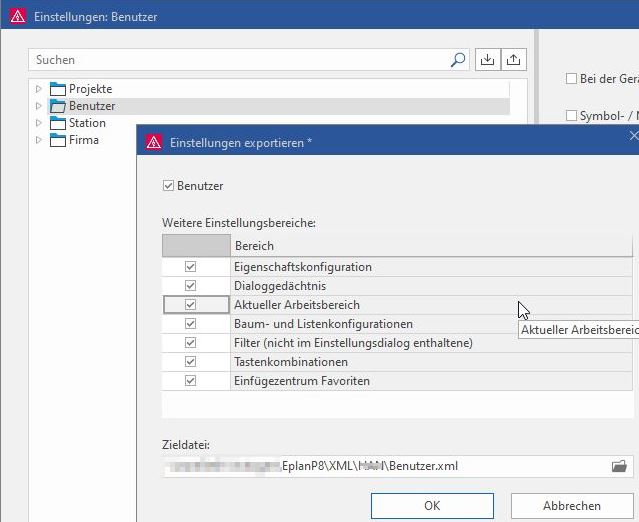Toggle the Eigenschaftskonfiguration checkbox

(x=190, y=267)
